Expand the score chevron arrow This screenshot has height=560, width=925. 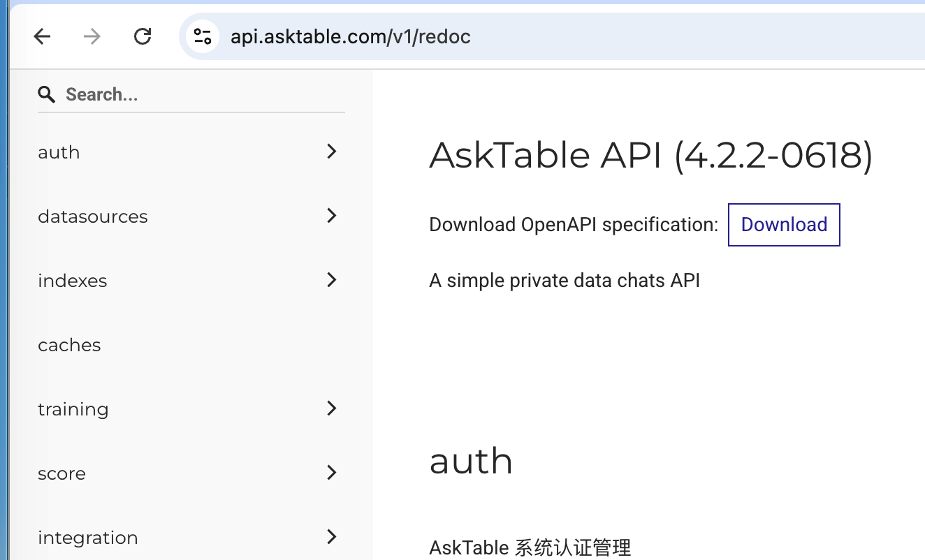[332, 473]
